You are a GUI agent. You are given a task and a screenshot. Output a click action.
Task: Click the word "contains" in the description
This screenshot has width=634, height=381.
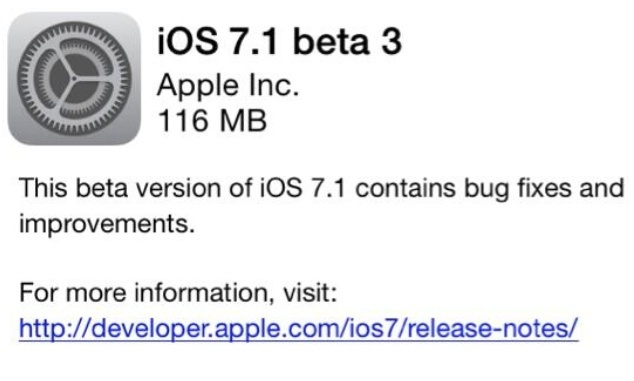pos(406,188)
